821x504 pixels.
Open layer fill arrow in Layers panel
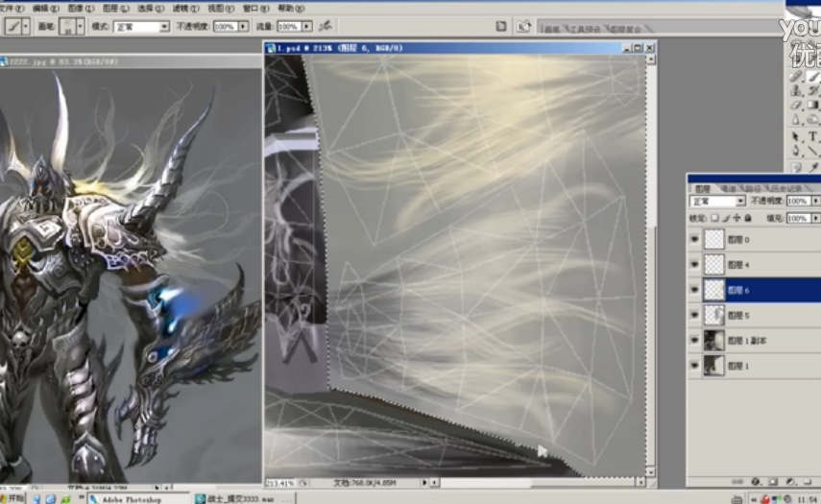pyautogui.click(x=816, y=218)
